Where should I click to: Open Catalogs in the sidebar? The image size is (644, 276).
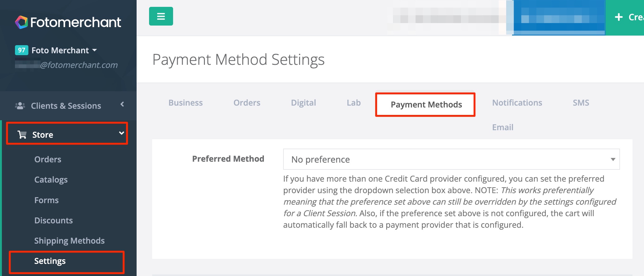pyautogui.click(x=51, y=180)
